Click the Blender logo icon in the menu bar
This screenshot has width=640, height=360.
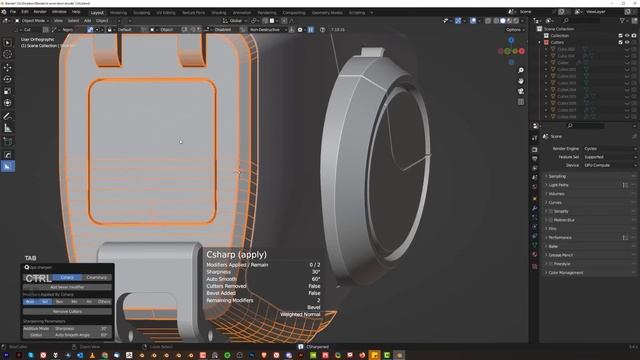click(4, 12)
